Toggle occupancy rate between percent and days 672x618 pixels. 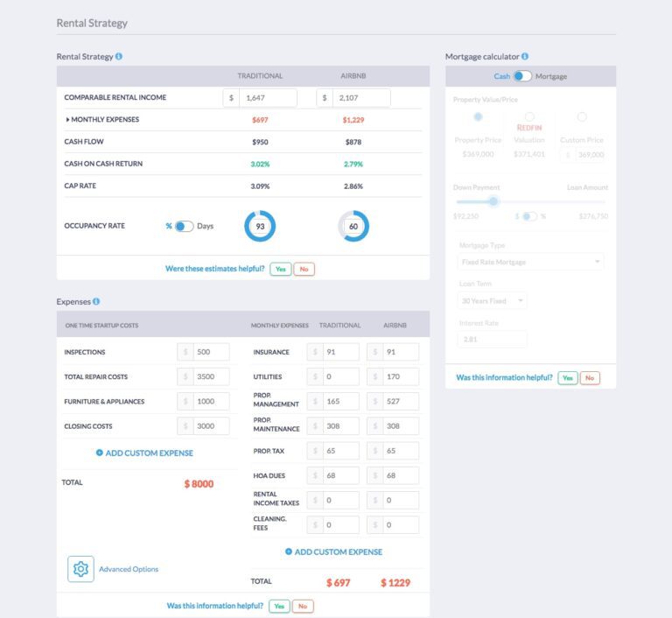(x=184, y=226)
